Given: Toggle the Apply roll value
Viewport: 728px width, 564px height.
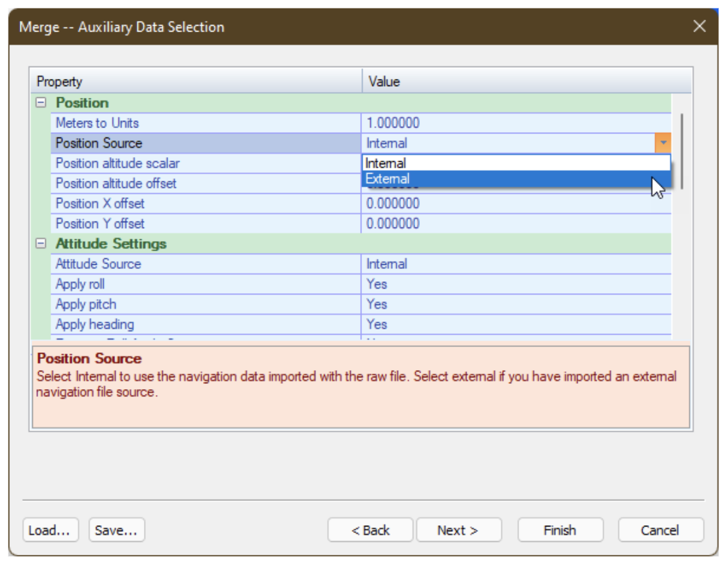Looking at the screenshot, I should coord(516,284).
